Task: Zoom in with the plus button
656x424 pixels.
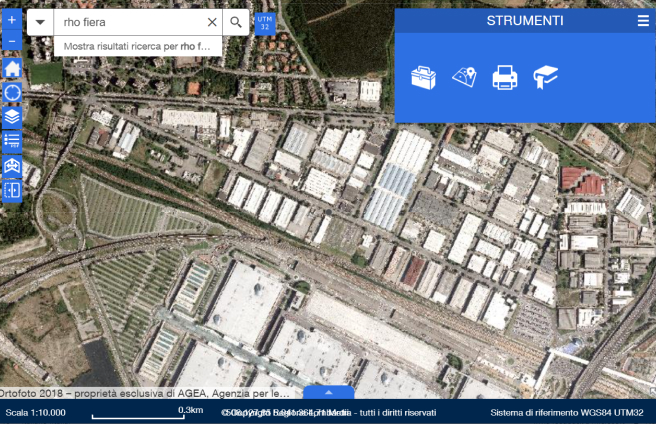Action: [x=12, y=20]
